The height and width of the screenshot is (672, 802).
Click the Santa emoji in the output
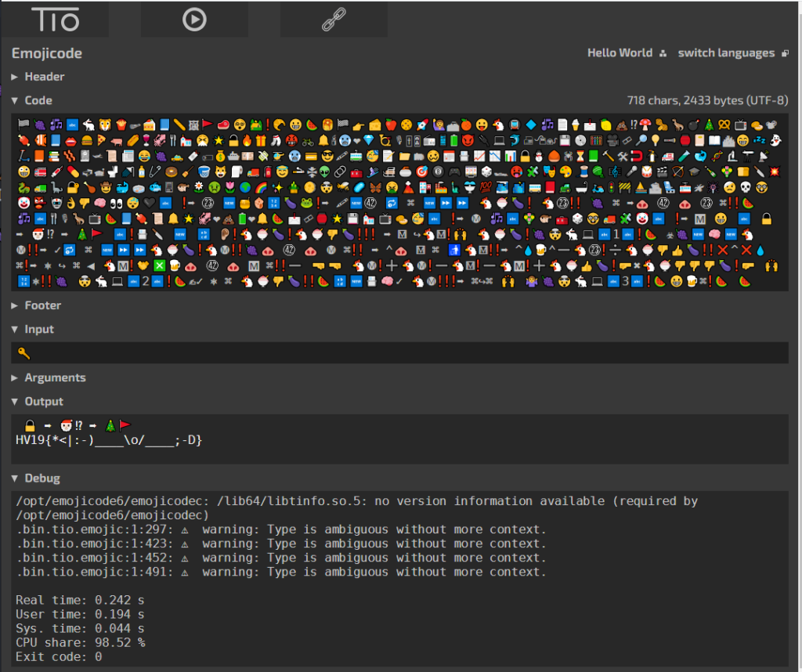click(x=66, y=425)
